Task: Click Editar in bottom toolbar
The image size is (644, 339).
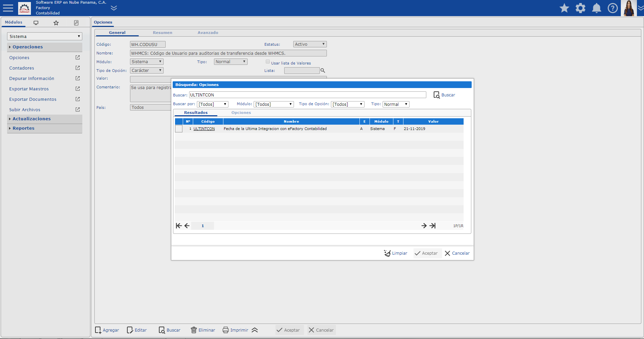Action: pos(137,330)
